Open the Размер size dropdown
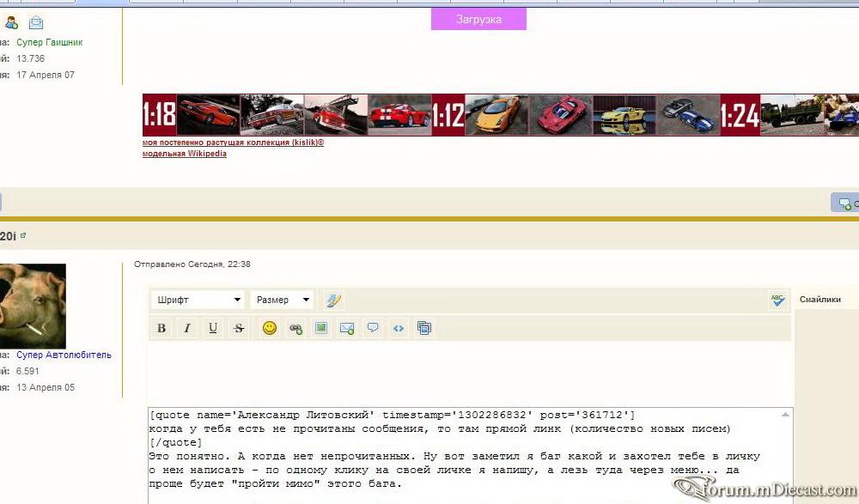Screen dimensions: 859x504 click(282, 300)
